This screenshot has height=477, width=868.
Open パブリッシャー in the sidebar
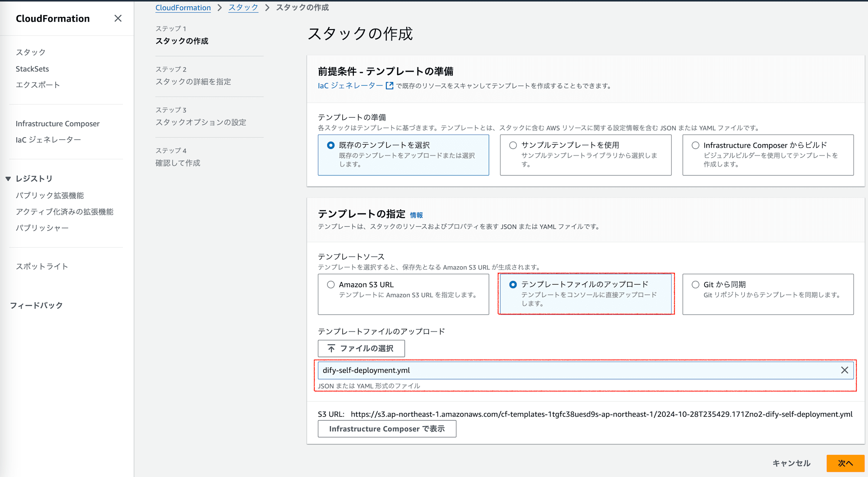[42, 228]
